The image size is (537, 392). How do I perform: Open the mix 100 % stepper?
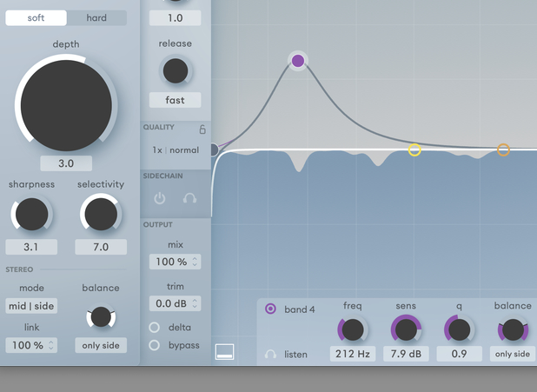point(176,262)
